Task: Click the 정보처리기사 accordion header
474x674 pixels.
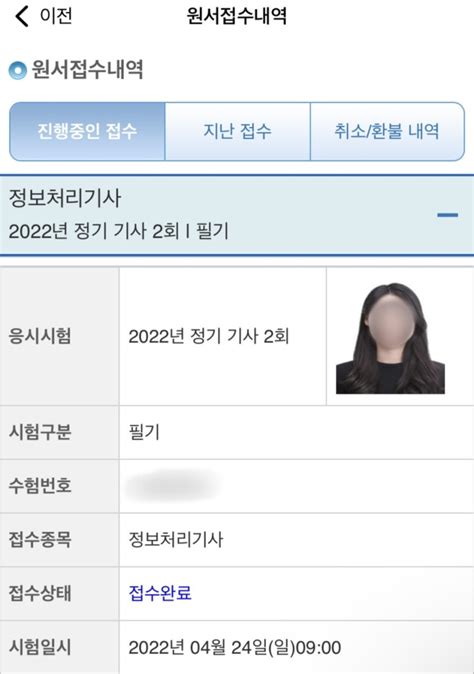Action: coord(237,215)
